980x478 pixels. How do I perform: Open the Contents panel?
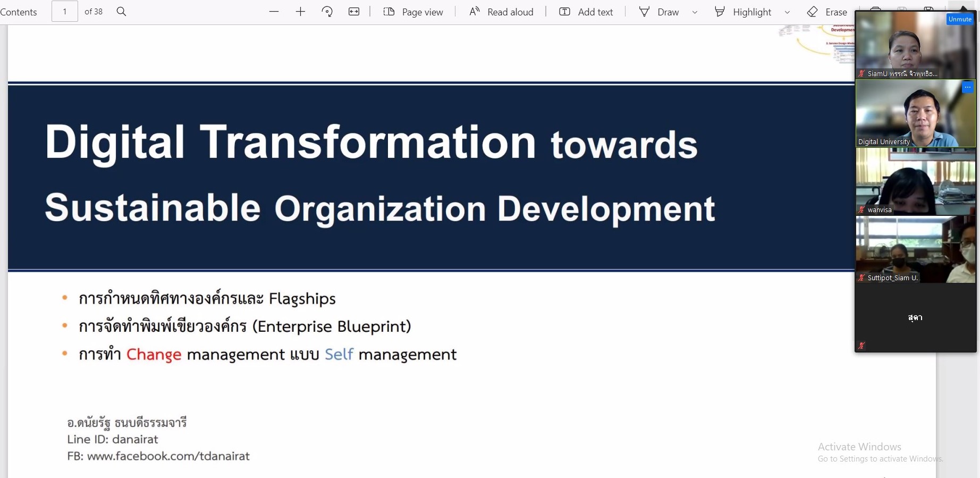click(x=19, y=12)
